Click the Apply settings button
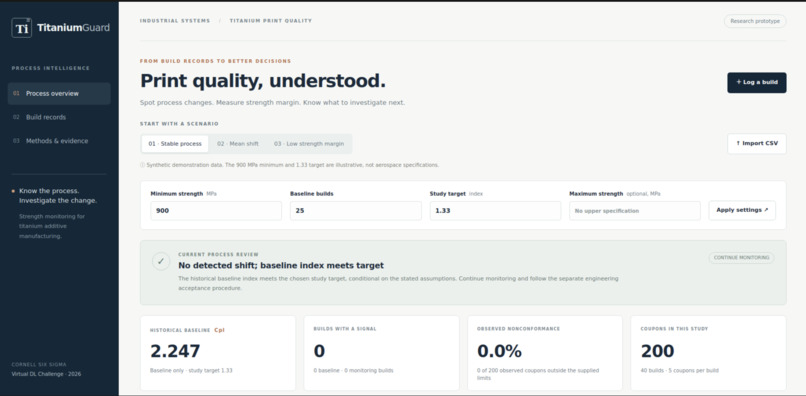This screenshot has width=806, height=396. pos(742,210)
